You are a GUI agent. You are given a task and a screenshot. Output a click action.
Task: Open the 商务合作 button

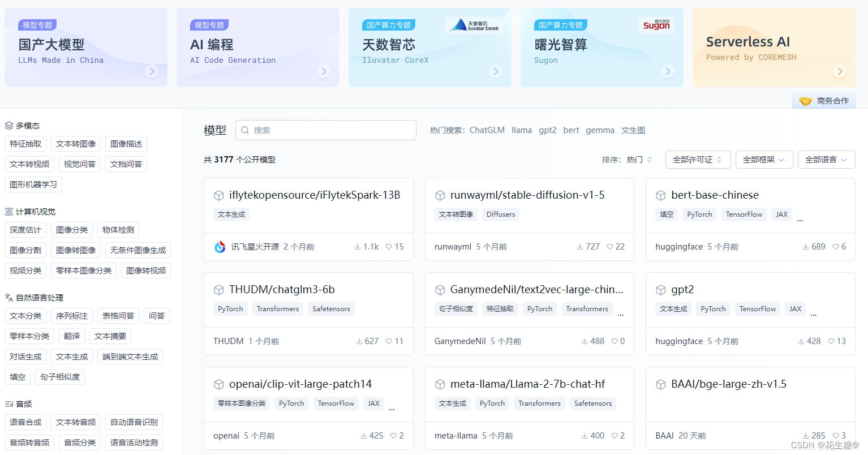824,101
